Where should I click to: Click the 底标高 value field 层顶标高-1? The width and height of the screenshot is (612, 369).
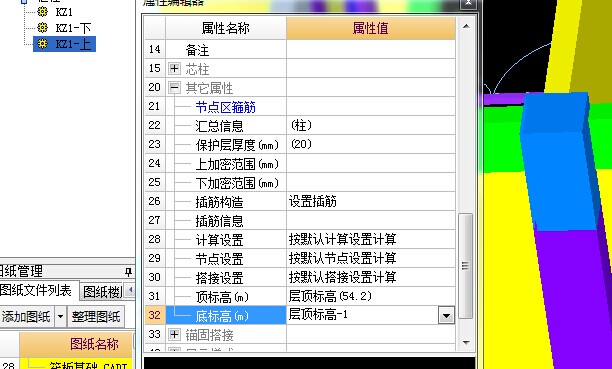363,315
